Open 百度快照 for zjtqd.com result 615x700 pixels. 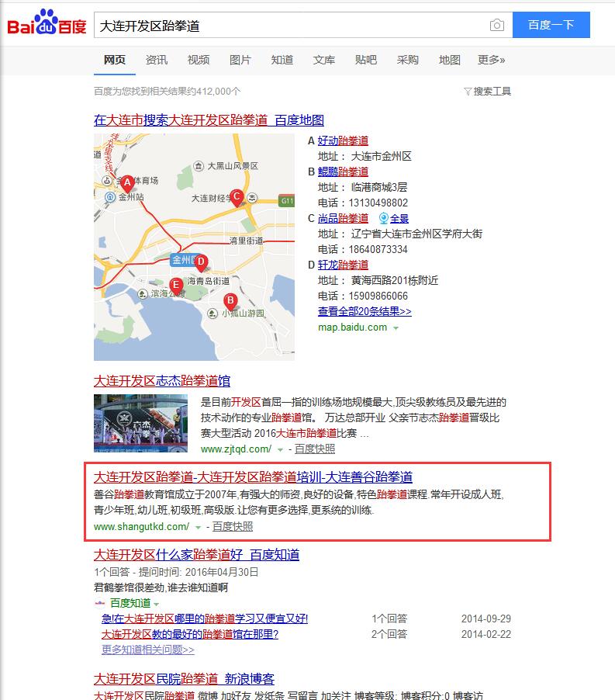click(x=314, y=449)
